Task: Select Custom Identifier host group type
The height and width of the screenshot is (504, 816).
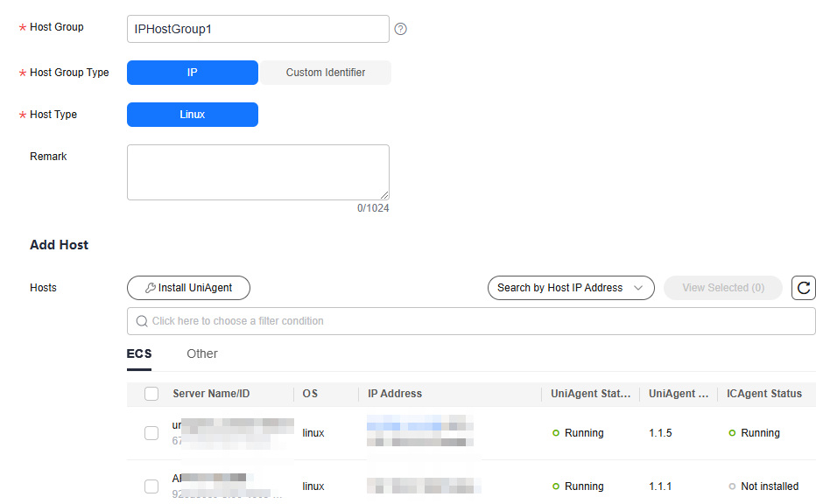Action: [x=325, y=73]
